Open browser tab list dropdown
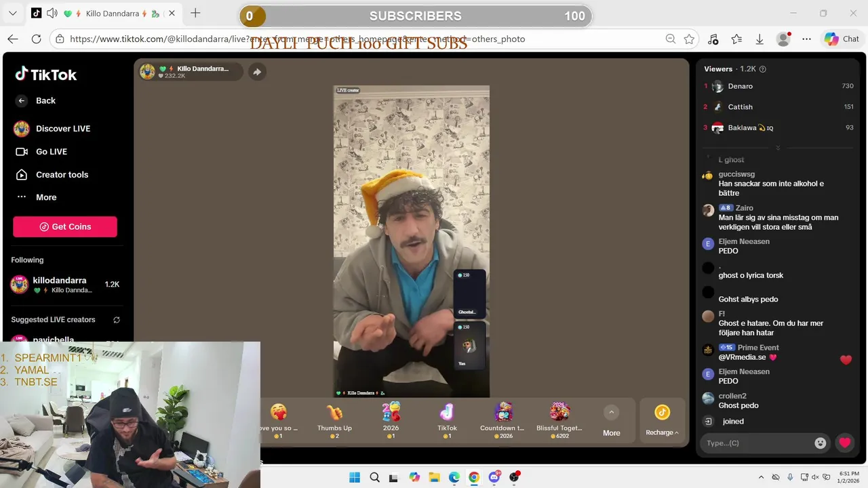 point(12,14)
